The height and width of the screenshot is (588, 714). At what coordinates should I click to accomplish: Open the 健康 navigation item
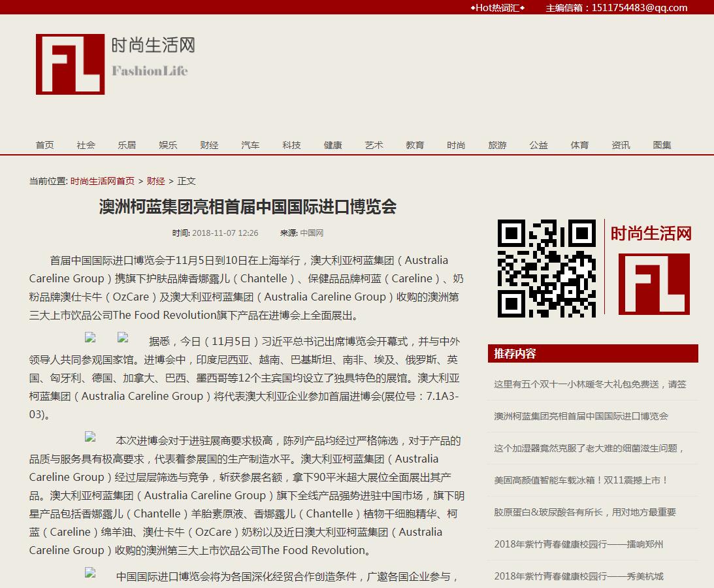333,145
